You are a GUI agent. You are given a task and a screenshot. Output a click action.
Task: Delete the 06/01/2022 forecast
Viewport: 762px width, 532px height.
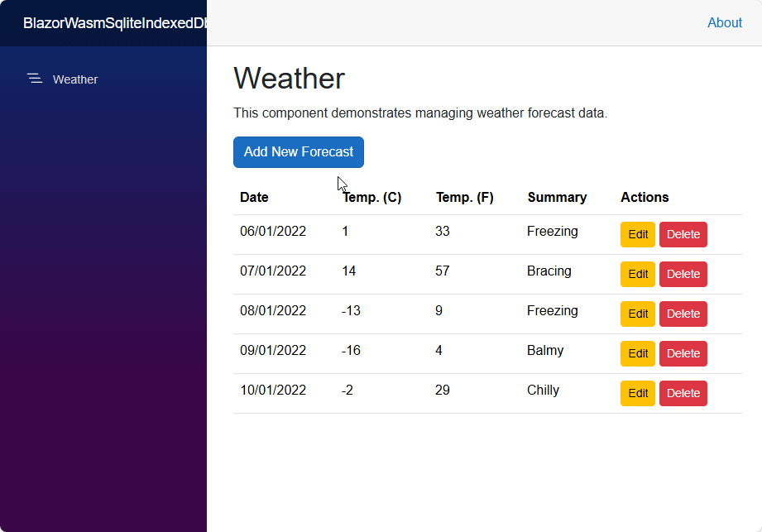[x=683, y=234]
